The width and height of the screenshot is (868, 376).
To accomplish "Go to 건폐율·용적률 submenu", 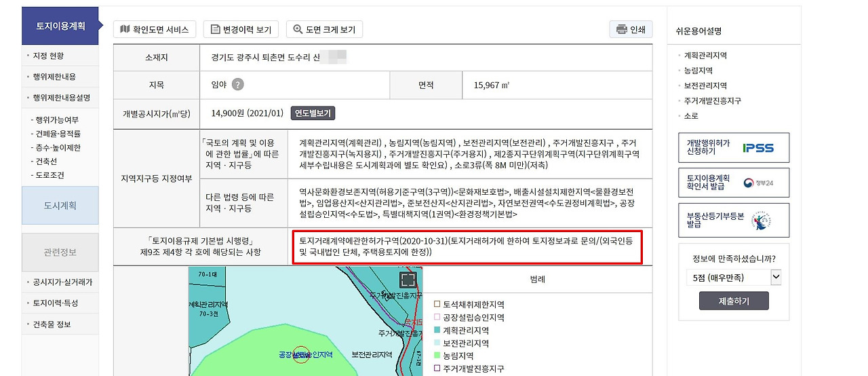I will [58, 134].
